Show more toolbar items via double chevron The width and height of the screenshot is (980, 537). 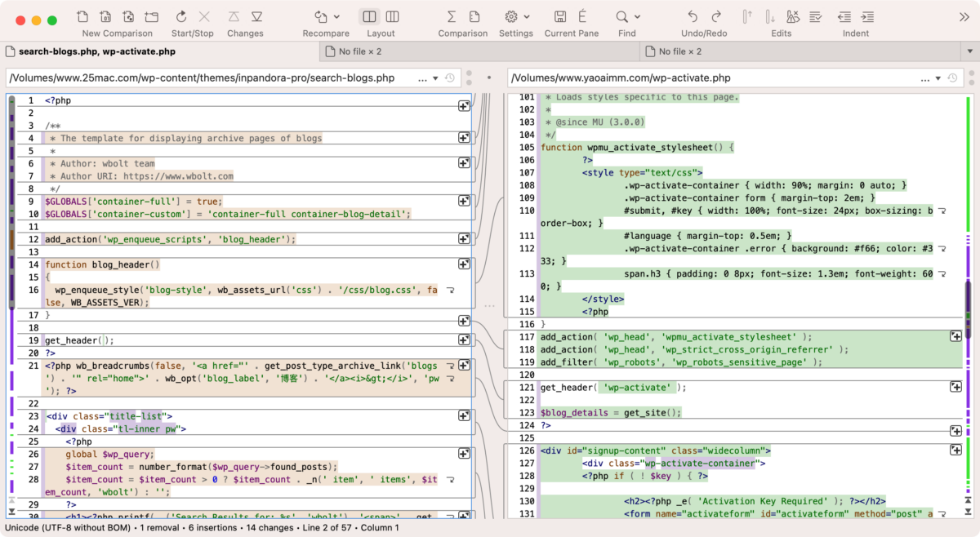coord(964,16)
